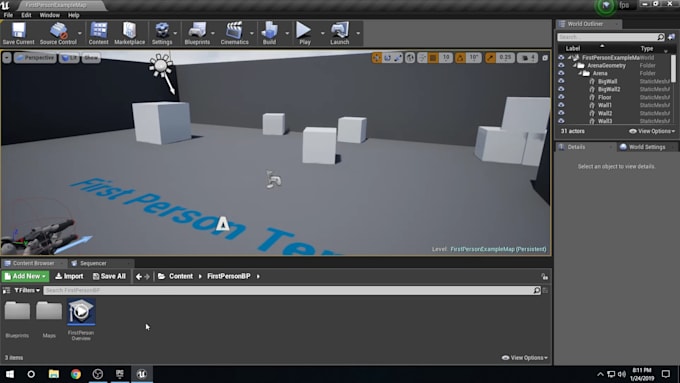Click the FirstPersonBP breadcrumb
Screen dimensions: 680x383
[x=229, y=276]
